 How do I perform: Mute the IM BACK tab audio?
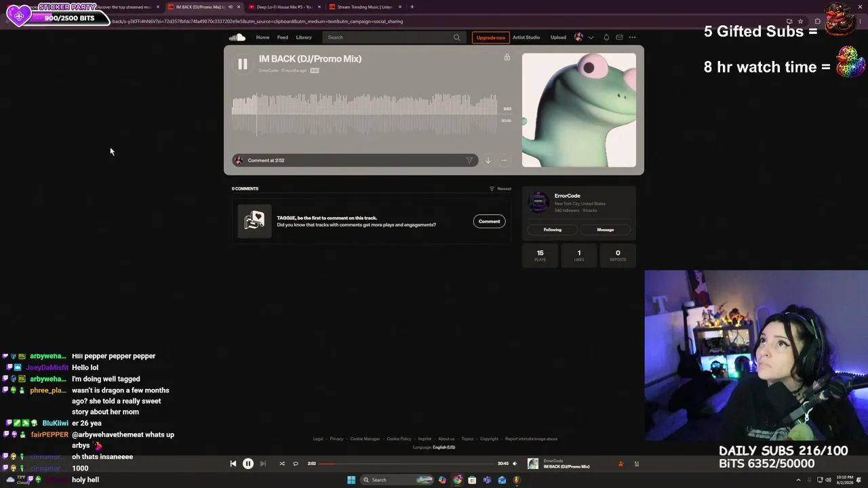pos(230,7)
